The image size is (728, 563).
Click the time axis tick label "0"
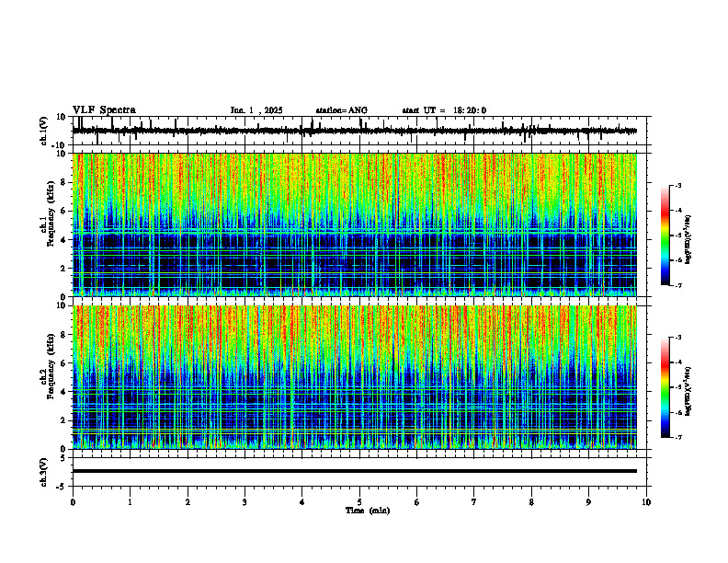(73, 502)
